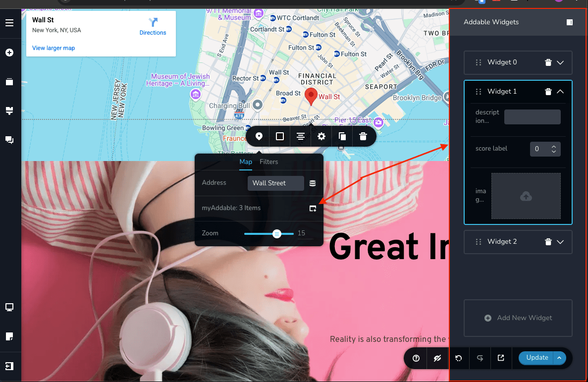Switch to the Filters tab
Screen dimensions: 588x382
(x=269, y=162)
